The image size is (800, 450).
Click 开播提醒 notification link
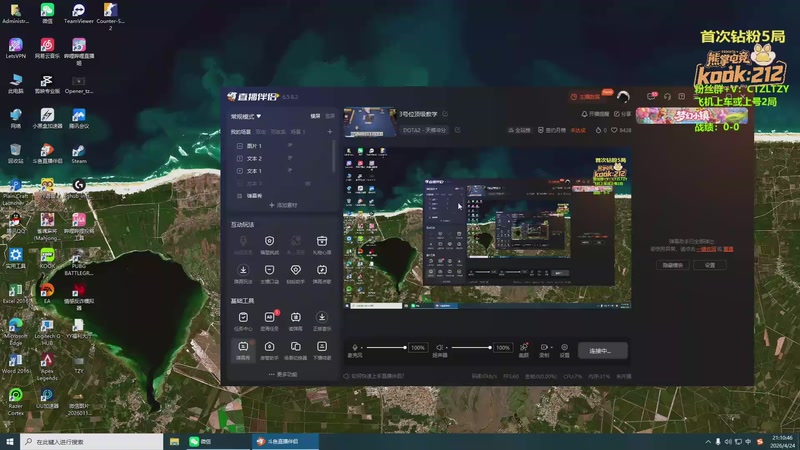click(x=595, y=114)
